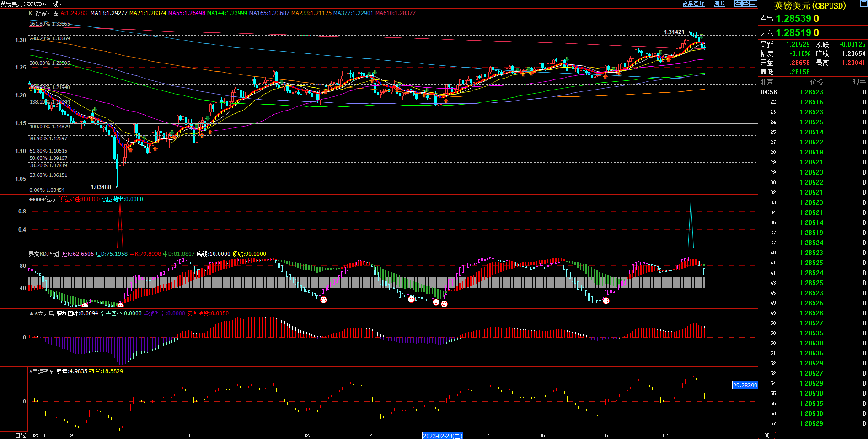Viewport: 868px width, 439px height.
Task: Open the 周期 period menu
Action: [x=719, y=4]
